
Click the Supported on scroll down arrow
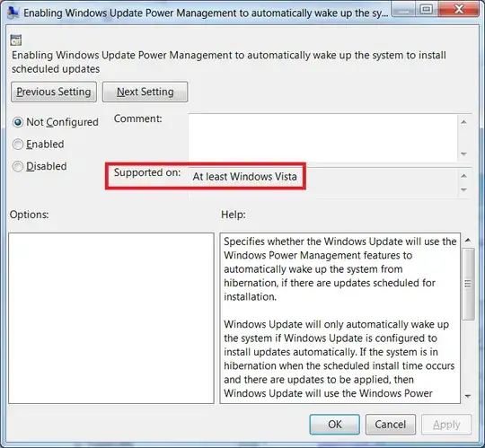coord(463,189)
